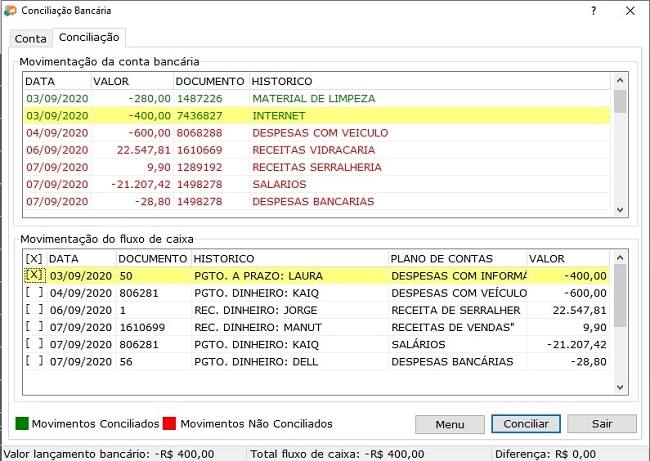
Task: Click the DESPESAS COM VEÍCULO account plan cell
Action: click(x=459, y=293)
